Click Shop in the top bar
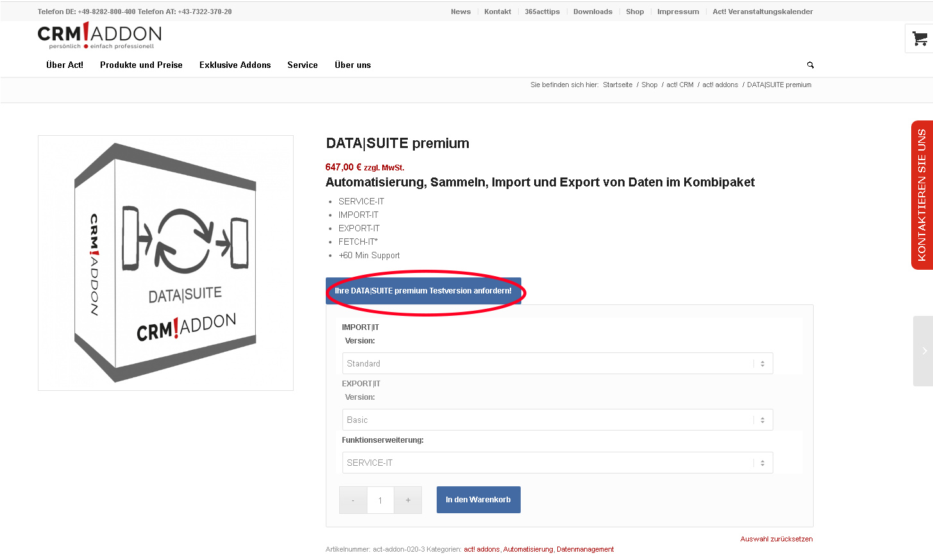This screenshot has height=560, width=933. click(x=635, y=12)
